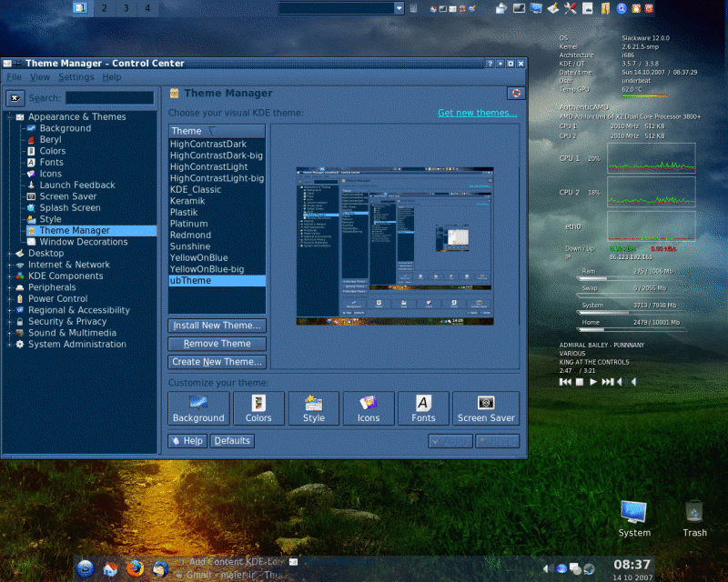
Task: Open the Background customization icon button
Action: click(x=198, y=408)
